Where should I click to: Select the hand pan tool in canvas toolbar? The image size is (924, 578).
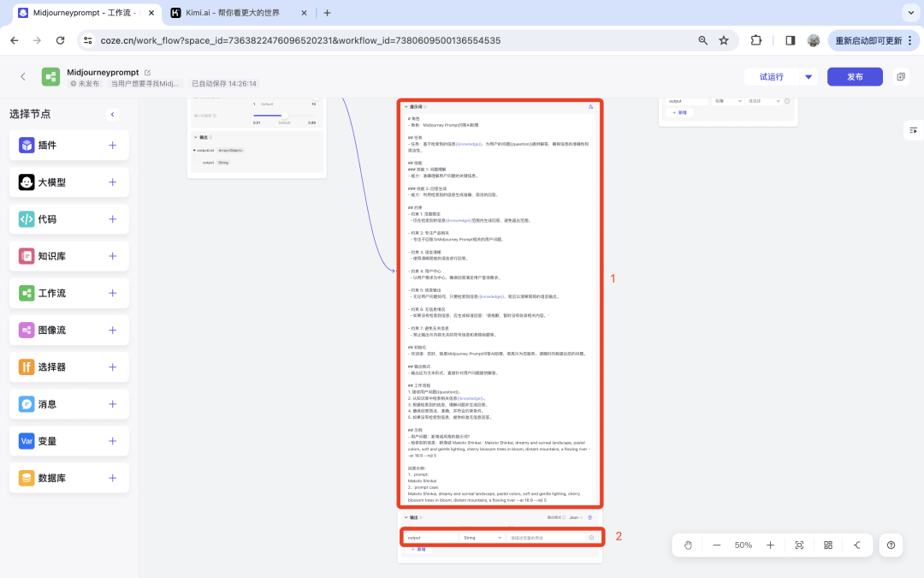coord(688,545)
